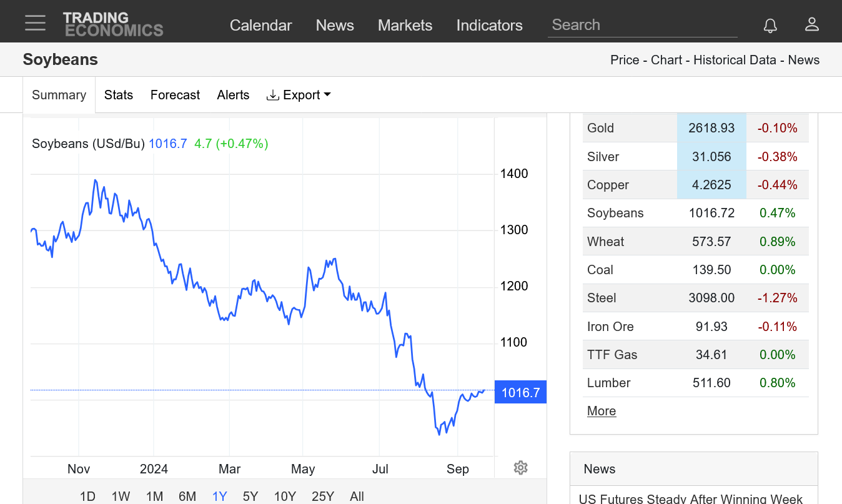Viewport: 842px width, 504px height.
Task: Go to Markets in top navigation
Action: (405, 25)
